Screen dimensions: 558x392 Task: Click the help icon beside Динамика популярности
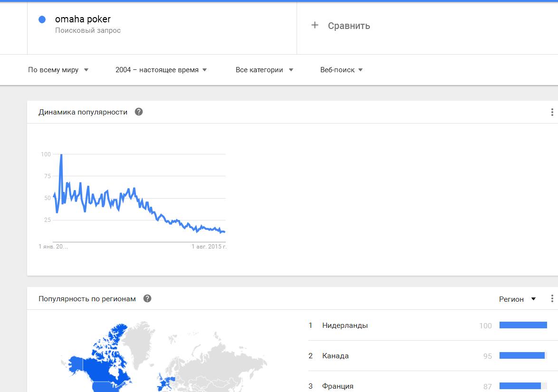point(139,112)
